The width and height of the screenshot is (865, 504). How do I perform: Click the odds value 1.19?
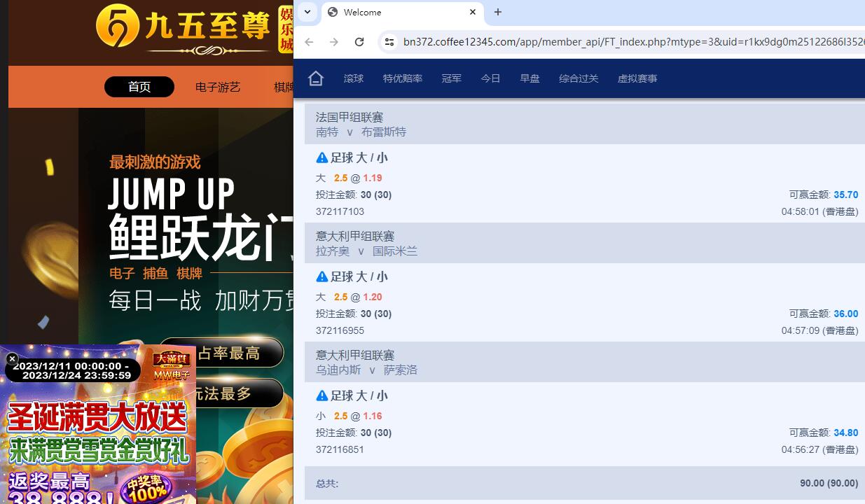tap(373, 178)
